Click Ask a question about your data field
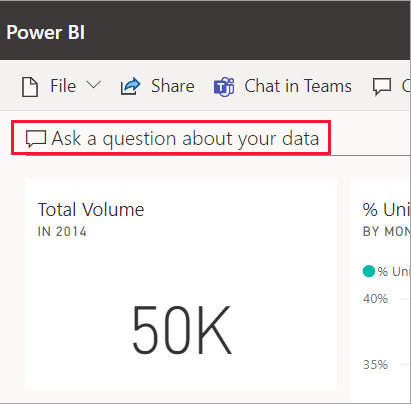 [171, 138]
